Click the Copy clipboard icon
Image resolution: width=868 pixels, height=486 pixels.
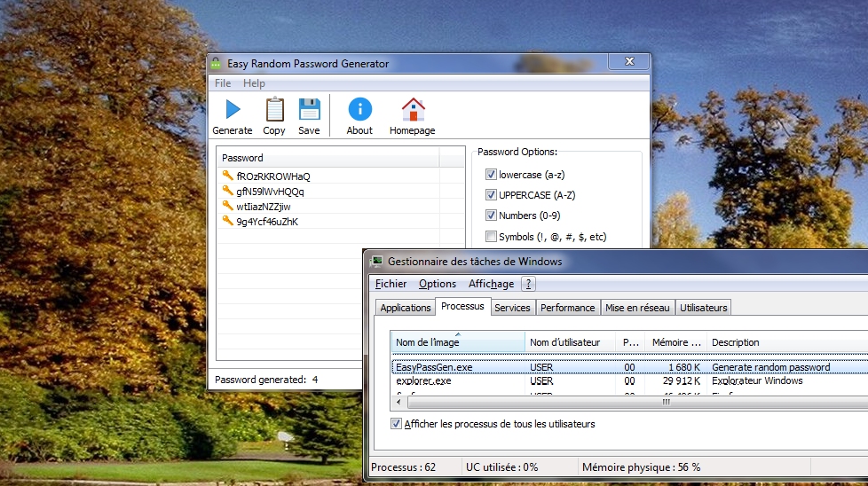274,109
